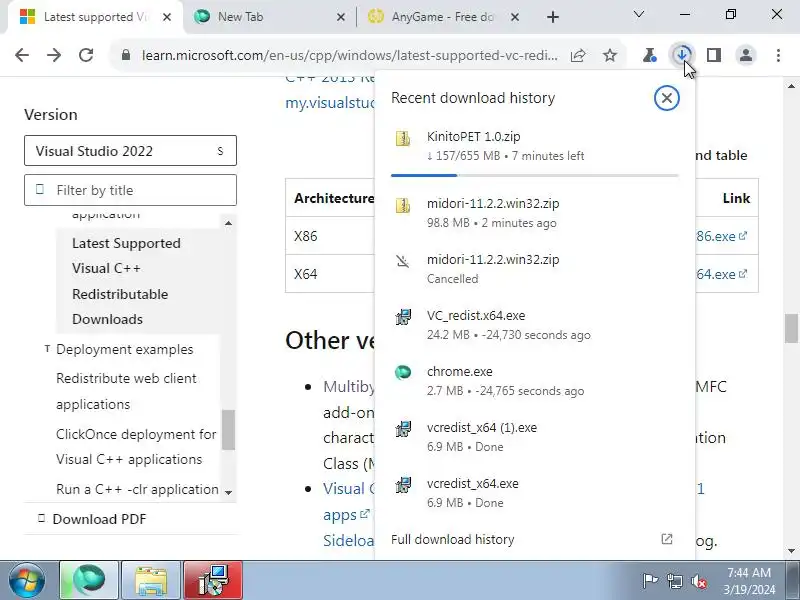Expand the Deployment examples tree item
The image size is (800, 600).
(x=47, y=349)
